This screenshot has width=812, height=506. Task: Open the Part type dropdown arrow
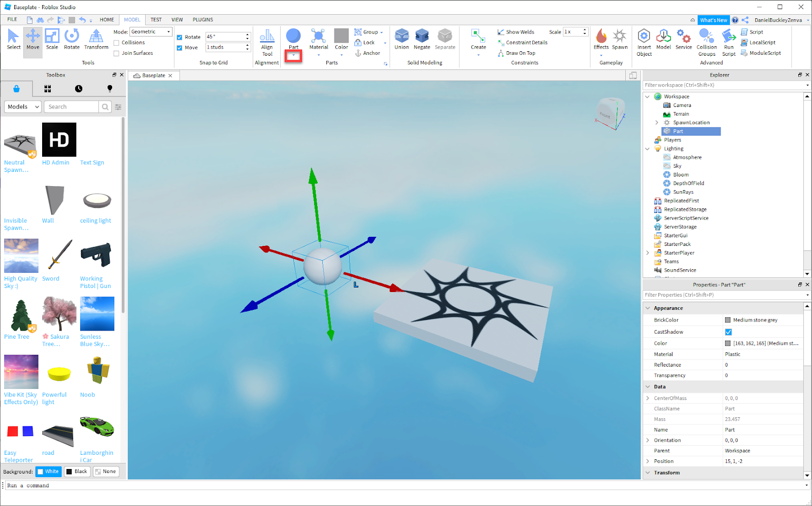point(293,55)
